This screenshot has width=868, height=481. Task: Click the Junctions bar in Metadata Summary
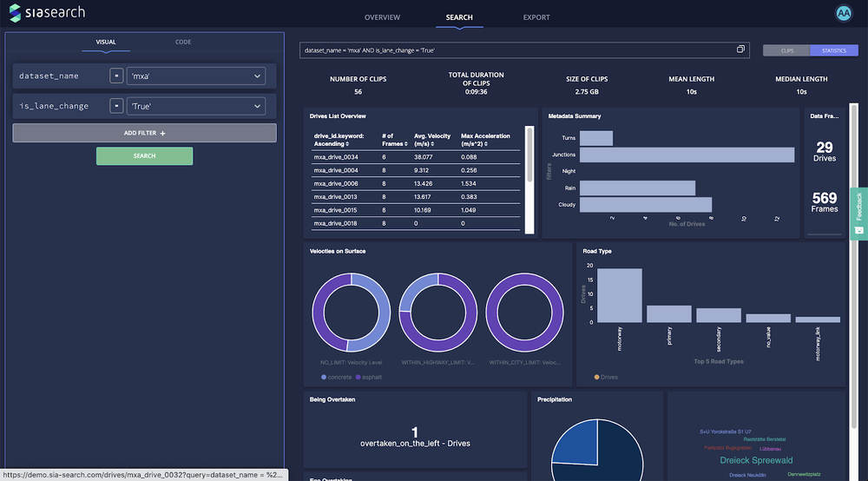687,155
